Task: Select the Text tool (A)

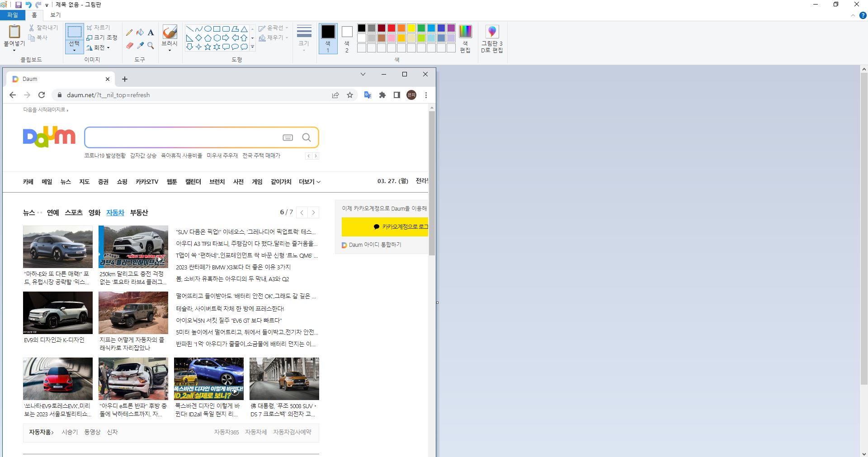Action: [151, 32]
